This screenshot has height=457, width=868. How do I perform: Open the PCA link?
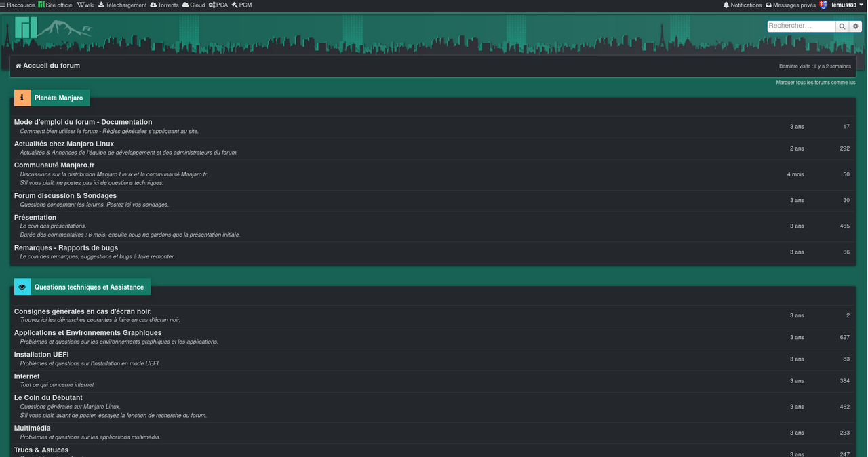(218, 5)
